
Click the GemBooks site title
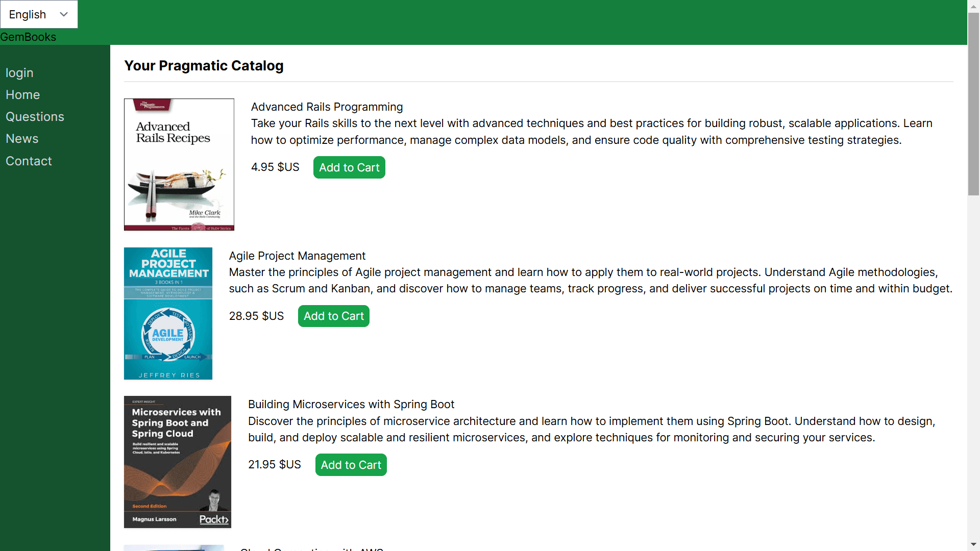tap(28, 37)
